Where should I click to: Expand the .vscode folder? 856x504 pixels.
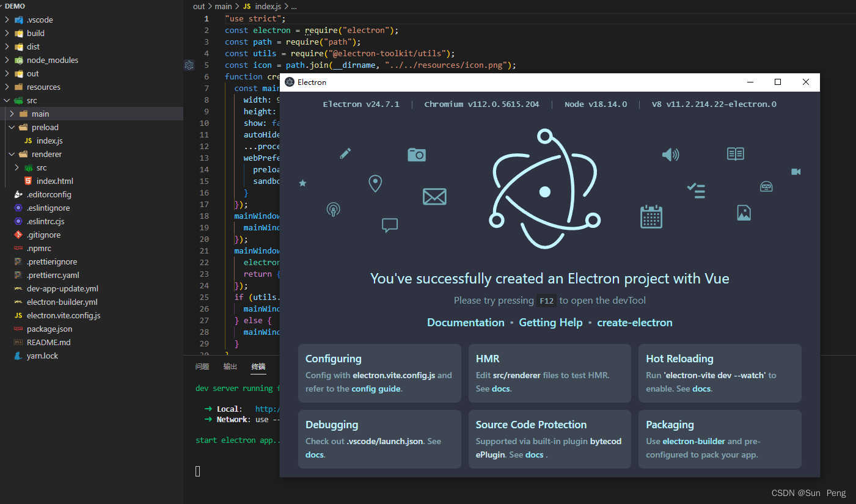[7, 20]
